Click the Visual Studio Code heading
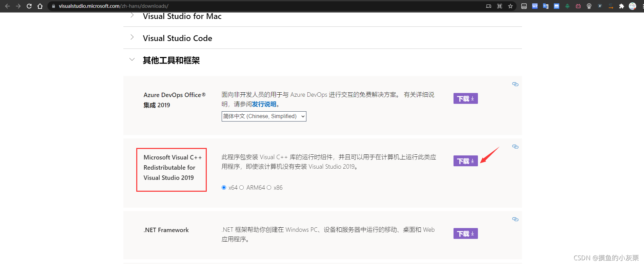Screen dimensions: 644x264 [x=177, y=38]
